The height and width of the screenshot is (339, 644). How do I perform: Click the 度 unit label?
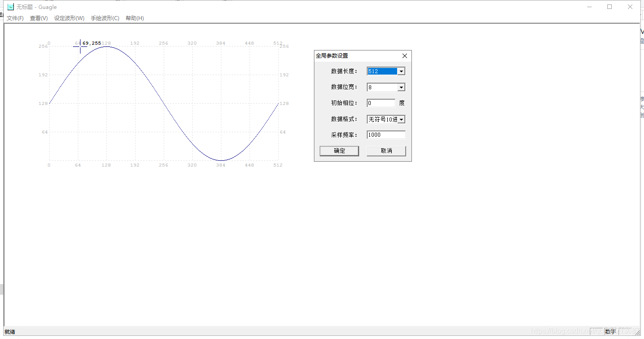402,103
